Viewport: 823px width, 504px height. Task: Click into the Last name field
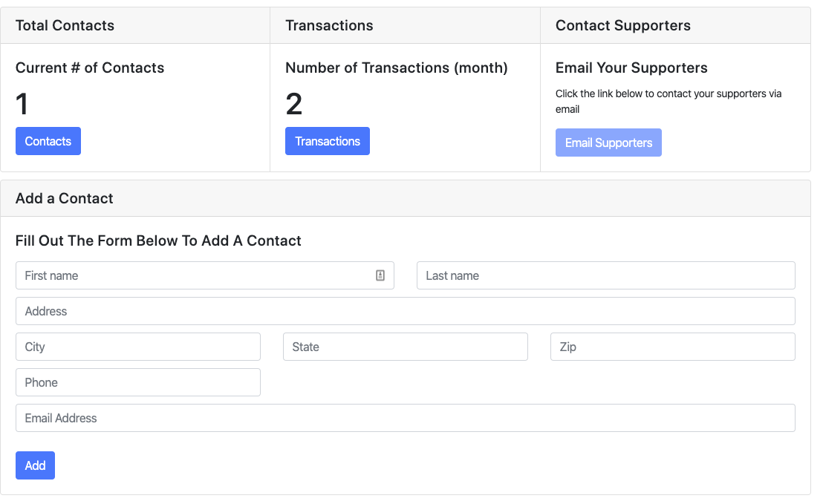[605, 275]
